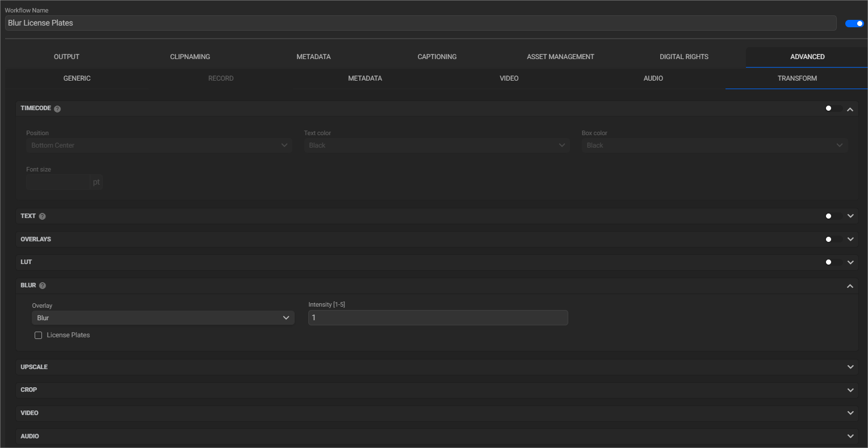Select the Advanced tab
The image size is (868, 448).
[x=807, y=57]
